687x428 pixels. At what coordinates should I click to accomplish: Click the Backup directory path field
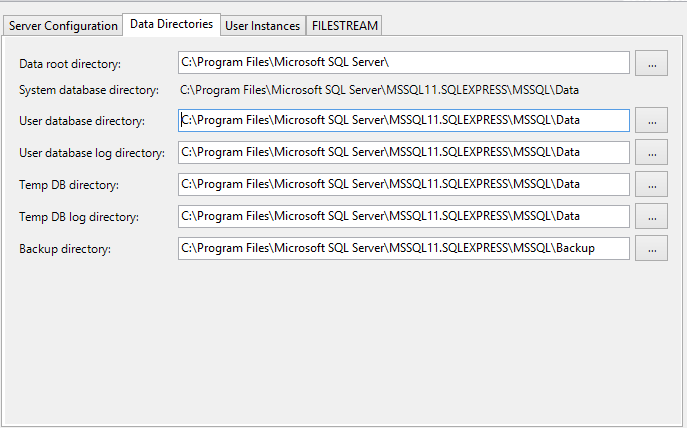pos(403,248)
